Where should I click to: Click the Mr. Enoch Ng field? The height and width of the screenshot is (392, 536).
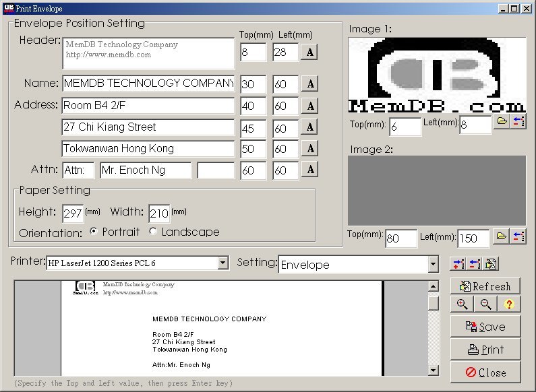[146, 170]
